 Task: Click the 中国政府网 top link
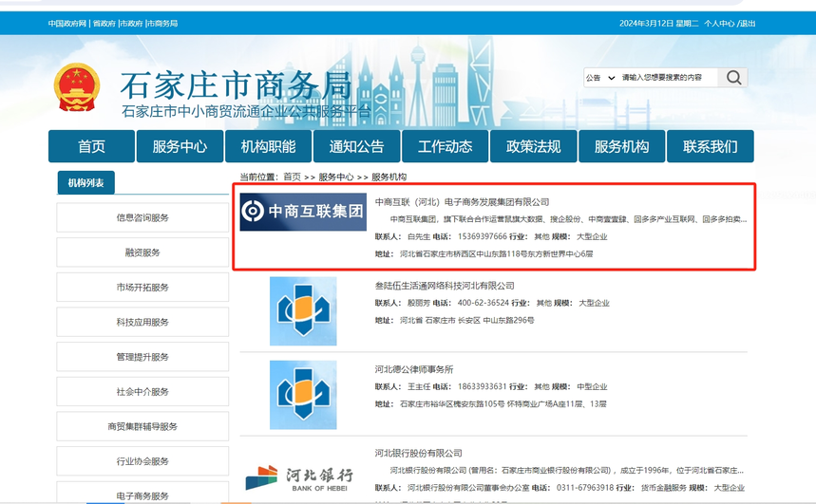(67, 24)
